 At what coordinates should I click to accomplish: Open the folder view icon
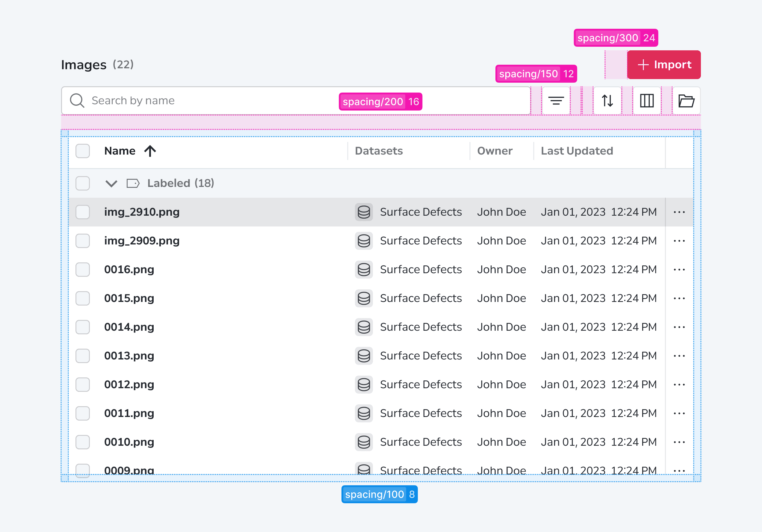[x=686, y=101]
